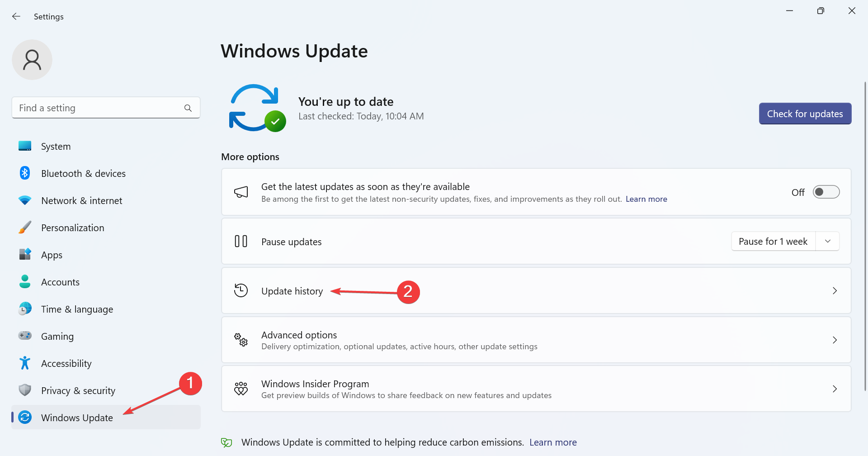The height and width of the screenshot is (456, 868).
Task: Open Privacy & security settings
Action: tap(106, 390)
